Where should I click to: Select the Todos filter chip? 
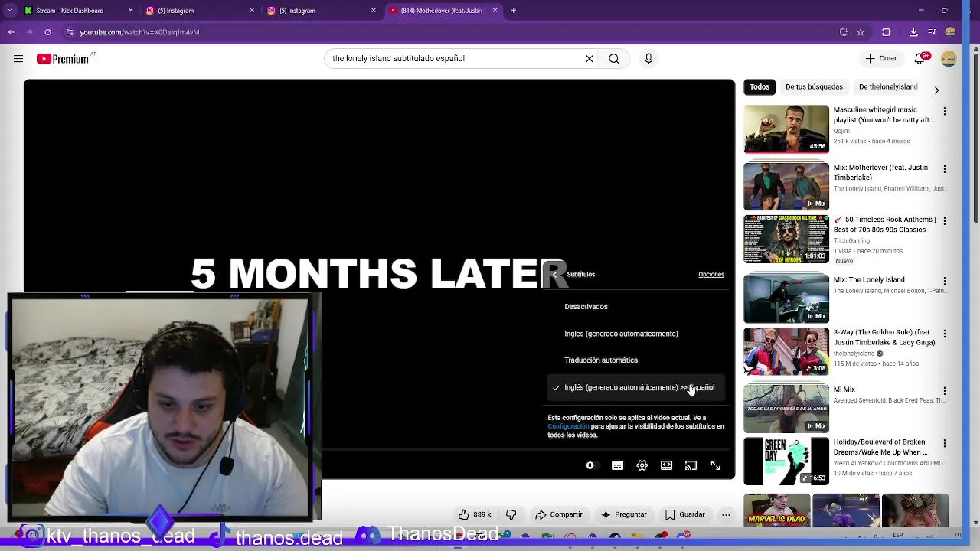pyautogui.click(x=759, y=86)
